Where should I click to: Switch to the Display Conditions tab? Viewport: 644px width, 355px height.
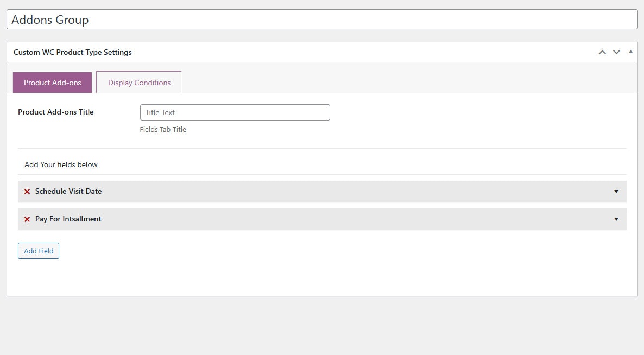139,83
